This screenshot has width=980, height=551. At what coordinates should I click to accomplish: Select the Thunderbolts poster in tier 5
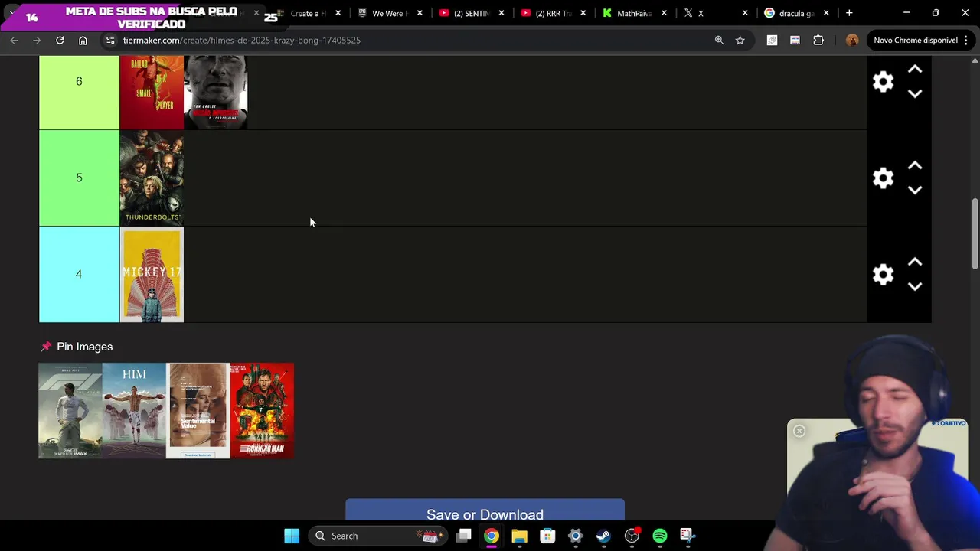pyautogui.click(x=152, y=178)
